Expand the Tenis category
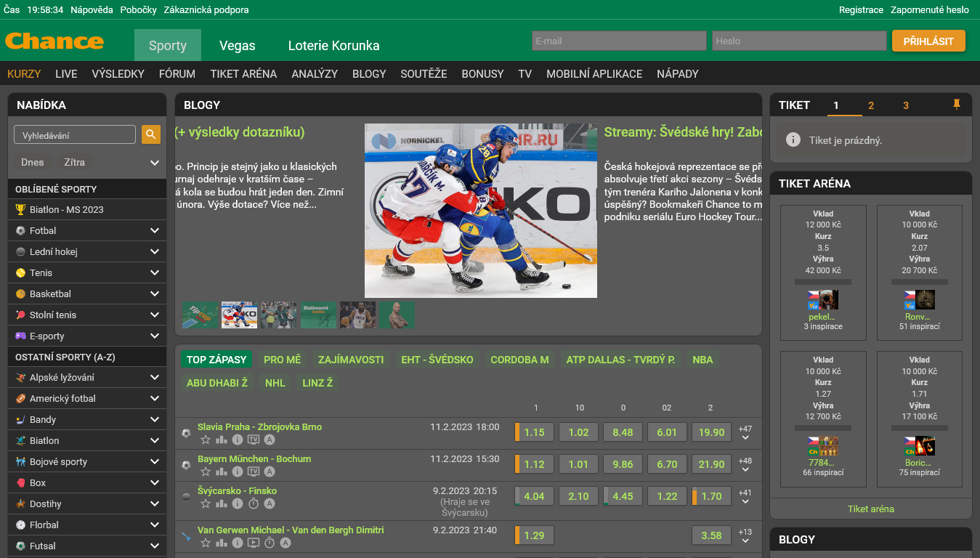The image size is (980, 558). [154, 272]
